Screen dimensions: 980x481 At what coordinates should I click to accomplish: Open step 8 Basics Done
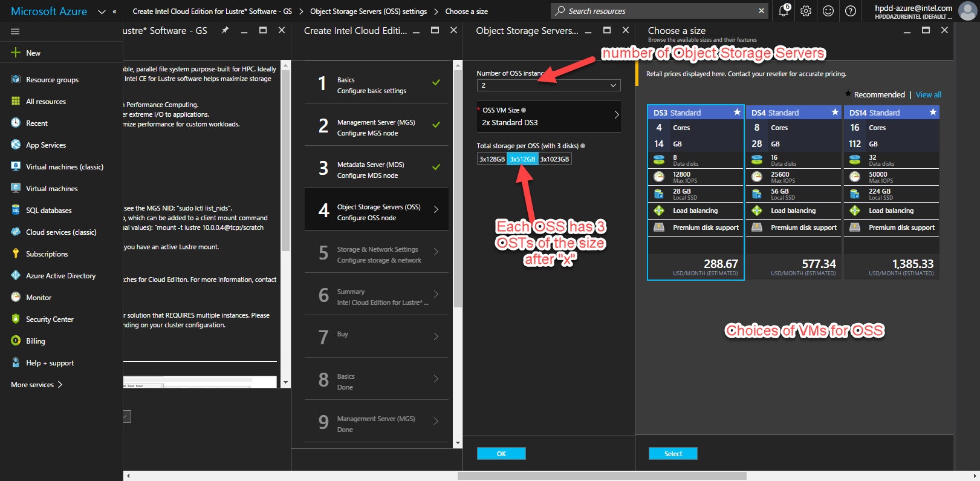click(x=377, y=379)
